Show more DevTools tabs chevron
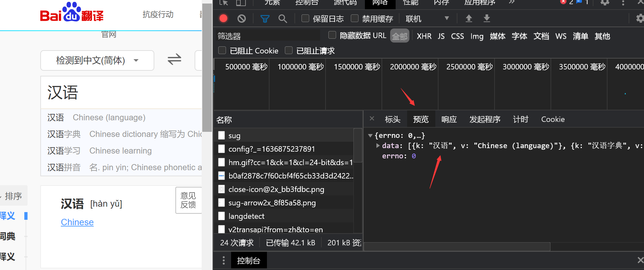The width and height of the screenshot is (644, 270). (x=512, y=2)
